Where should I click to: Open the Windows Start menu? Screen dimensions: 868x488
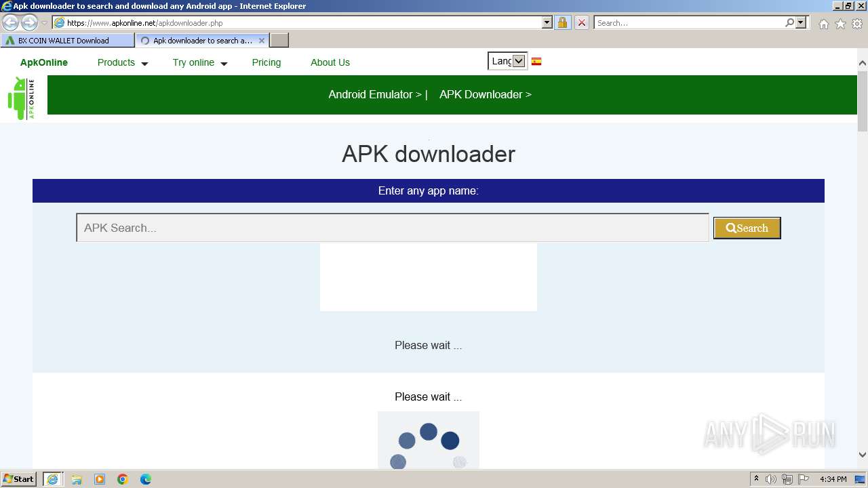click(x=19, y=479)
